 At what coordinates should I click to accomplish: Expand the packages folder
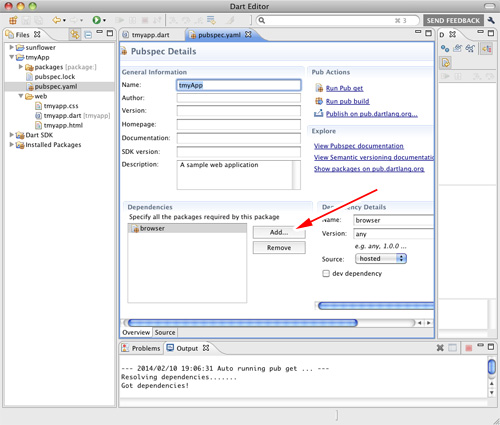tap(21, 67)
